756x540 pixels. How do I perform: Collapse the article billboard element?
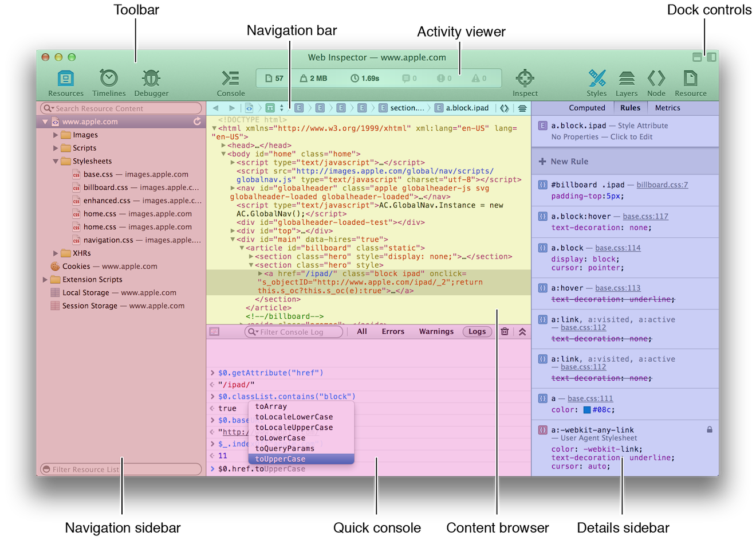tap(242, 248)
